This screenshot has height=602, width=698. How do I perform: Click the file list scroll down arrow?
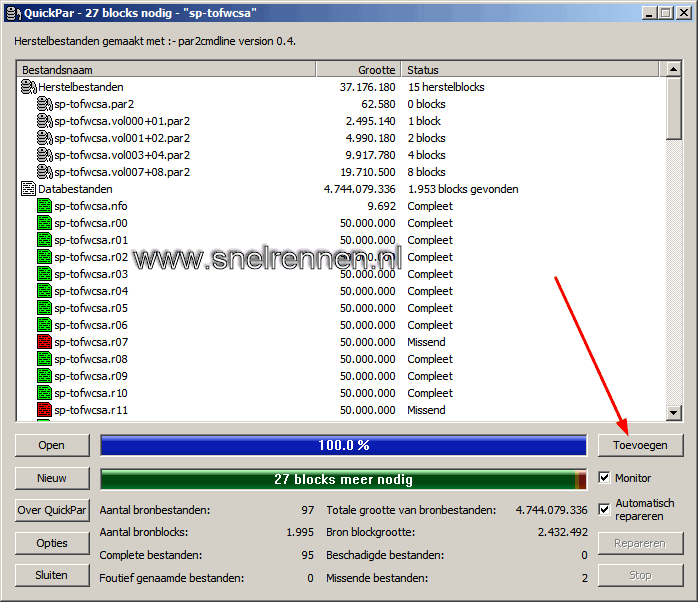[674, 413]
